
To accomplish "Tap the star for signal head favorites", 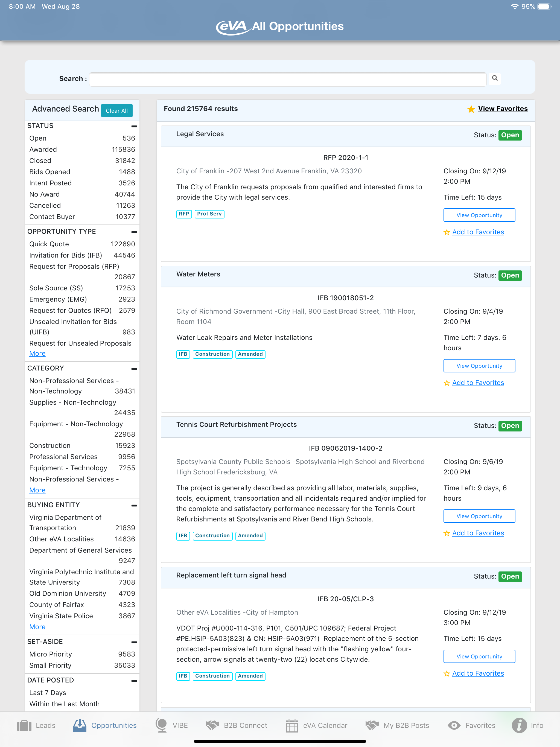I will [x=447, y=674].
